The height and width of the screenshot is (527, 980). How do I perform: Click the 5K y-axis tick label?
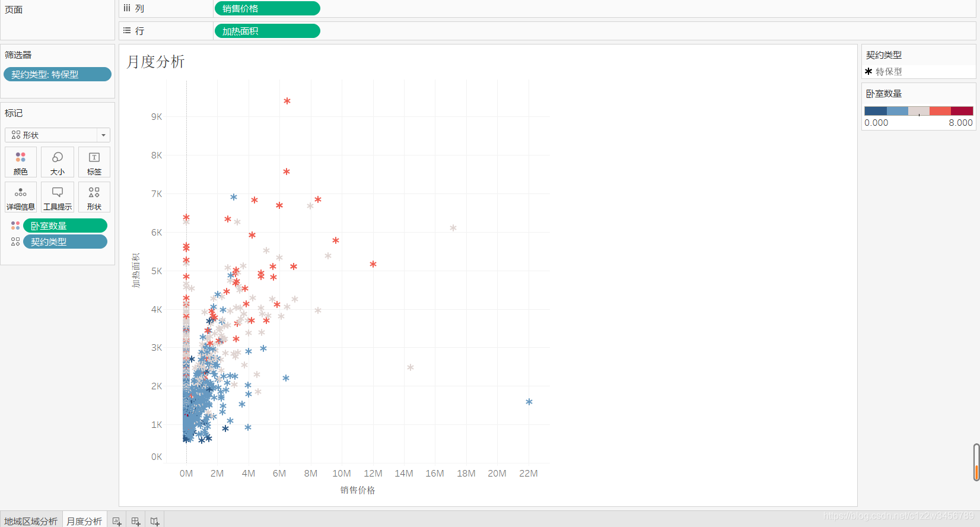point(157,271)
